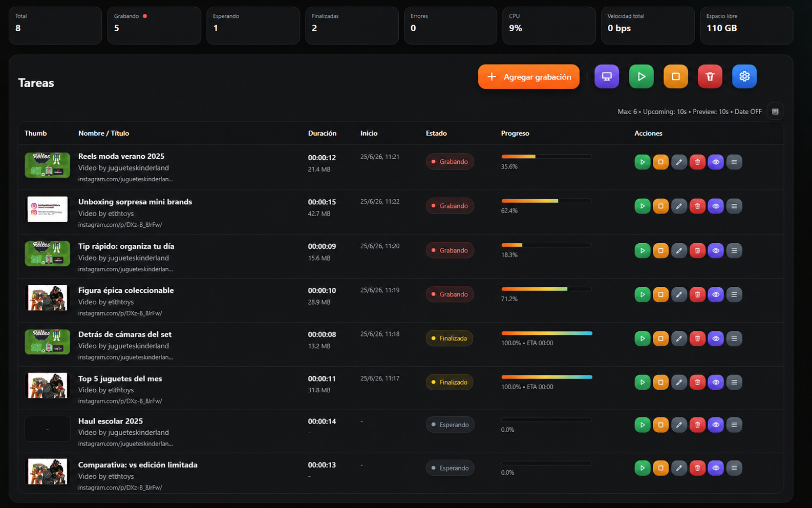Edit the Reels moda verano 2025 task
This screenshot has width=812, height=508.
(x=679, y=162)
